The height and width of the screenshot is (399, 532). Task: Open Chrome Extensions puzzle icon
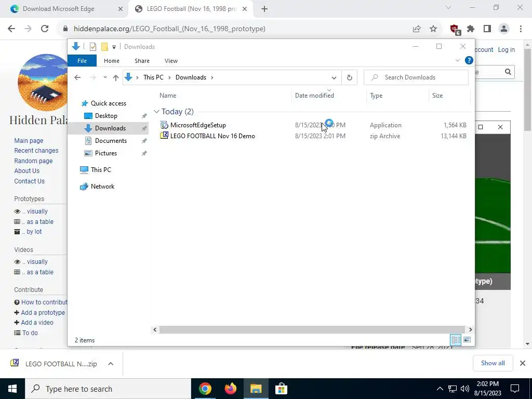[x=471, y=29]
